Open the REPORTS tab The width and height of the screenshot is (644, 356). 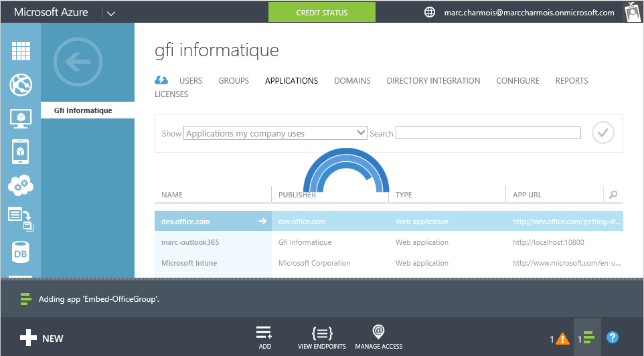pyautogui.click(x=572, y=81)
